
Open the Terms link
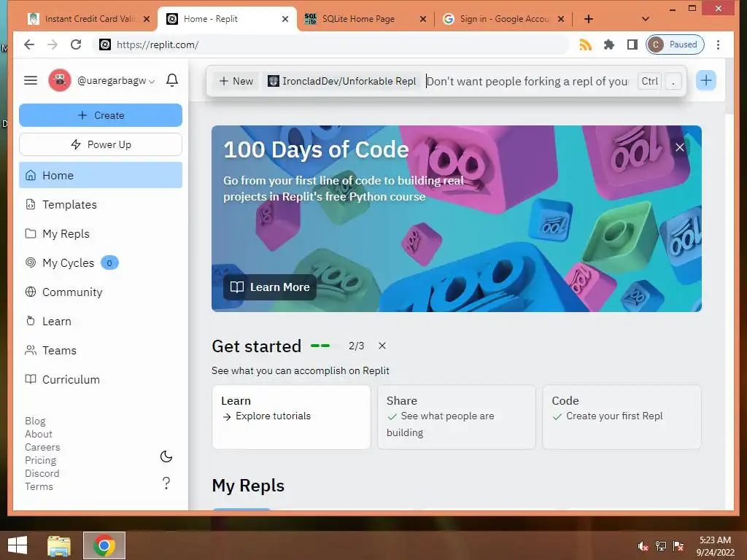39,486
